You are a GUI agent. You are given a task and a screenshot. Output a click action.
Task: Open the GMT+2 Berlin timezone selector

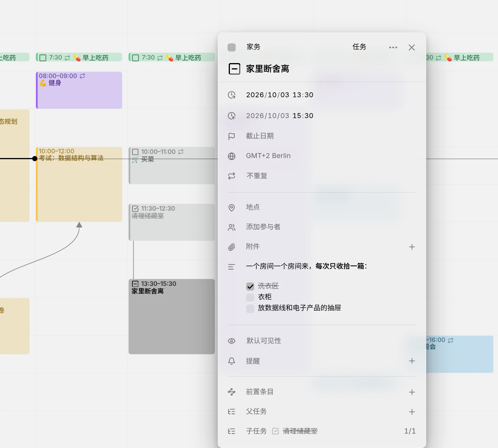click(x=268, y=156)
